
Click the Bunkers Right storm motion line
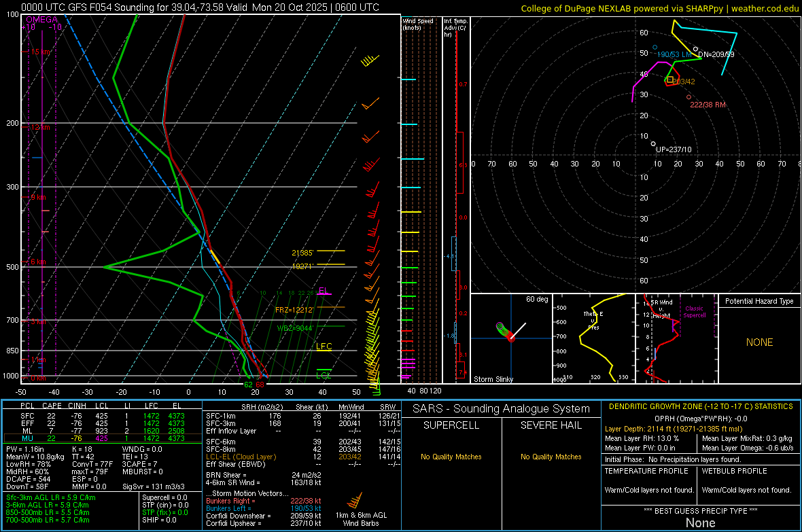click(264, 501)
